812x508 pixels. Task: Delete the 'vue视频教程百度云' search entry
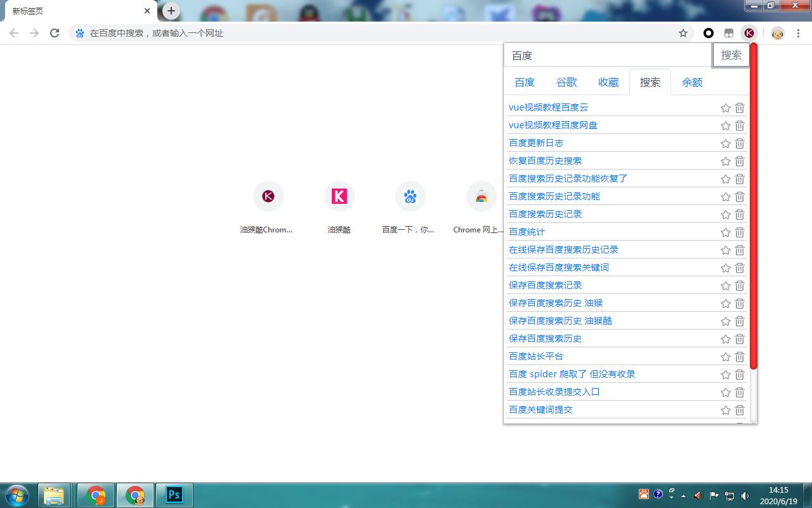740,108
